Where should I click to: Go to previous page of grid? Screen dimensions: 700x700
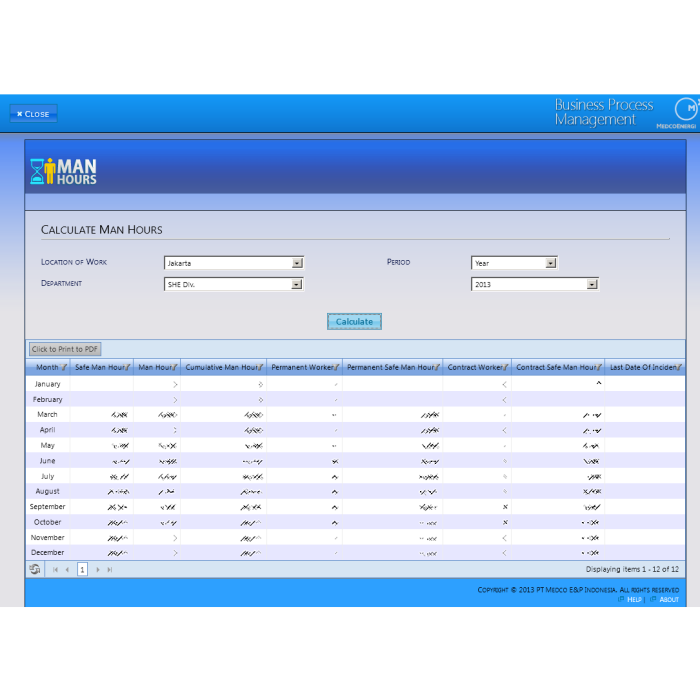tap(67, 569)
